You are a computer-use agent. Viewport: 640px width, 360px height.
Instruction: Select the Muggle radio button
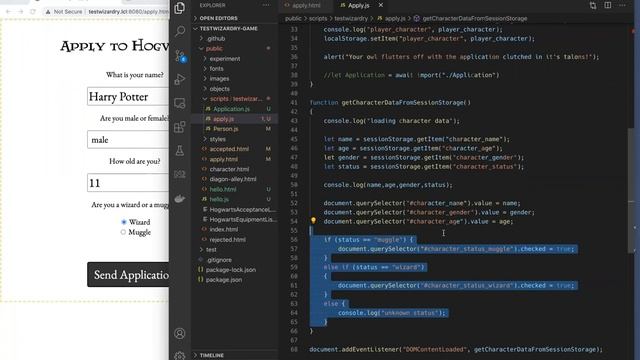(123, 232)
